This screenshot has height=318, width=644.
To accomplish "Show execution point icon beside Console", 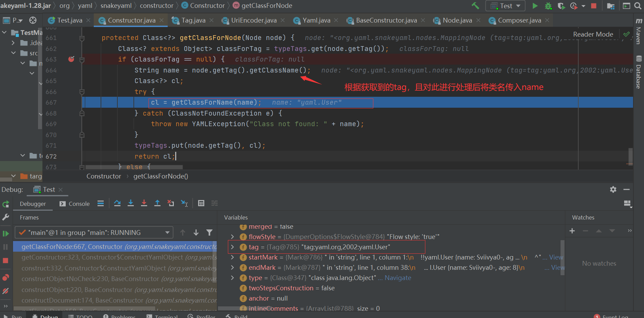I will 101,203.
